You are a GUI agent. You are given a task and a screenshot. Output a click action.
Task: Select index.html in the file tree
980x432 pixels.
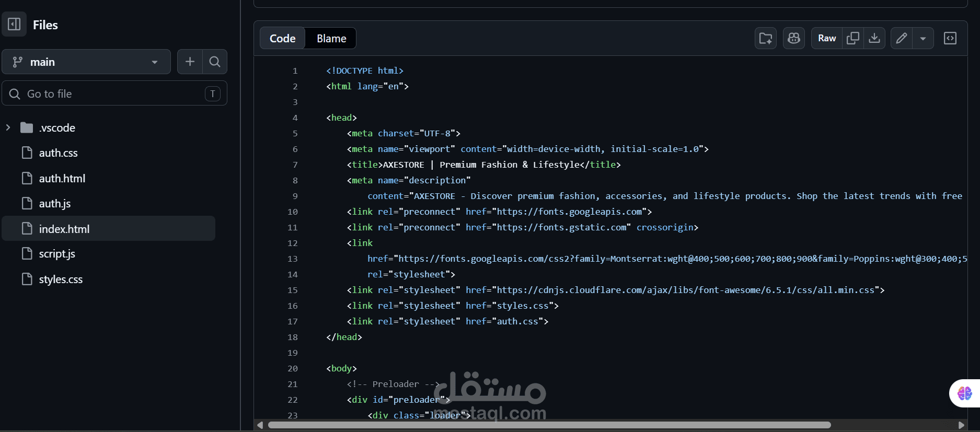pos(109,228)
